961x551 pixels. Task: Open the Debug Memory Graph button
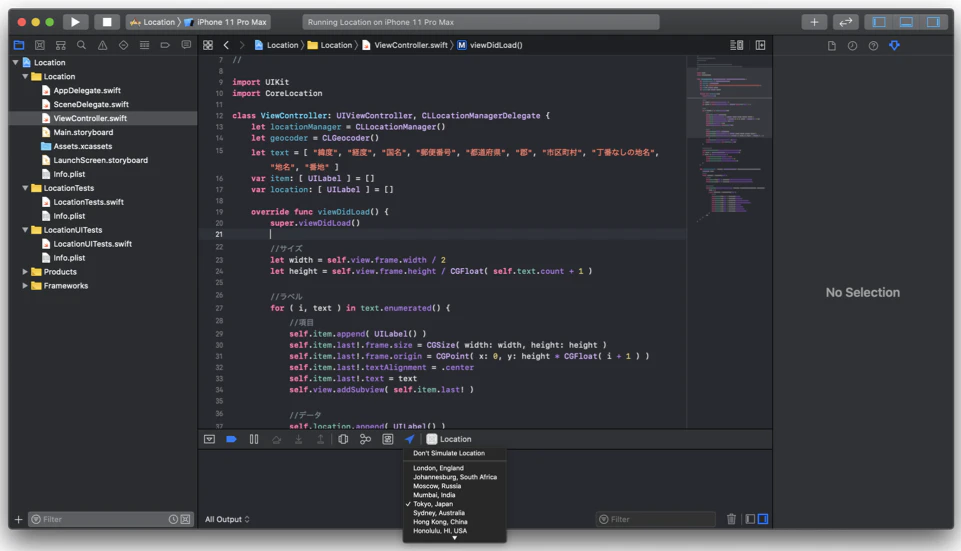click(x=365, y=439)
